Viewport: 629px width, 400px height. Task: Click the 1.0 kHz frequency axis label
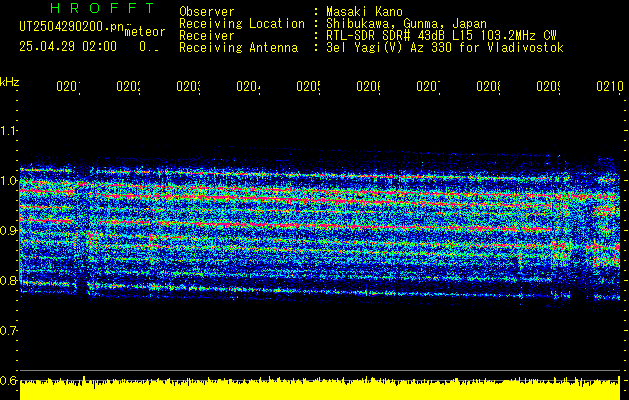coord(9,181)
